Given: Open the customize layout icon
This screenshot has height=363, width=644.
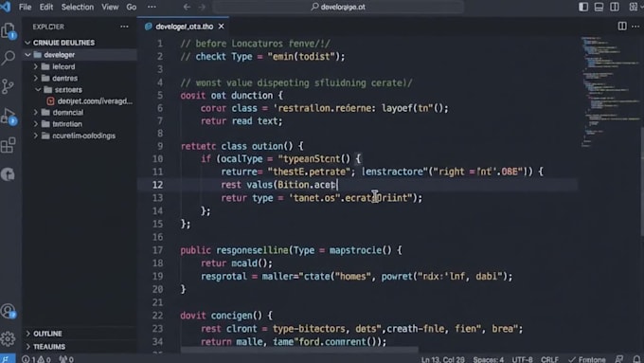Looking at the screenshot, I should 634,7.
